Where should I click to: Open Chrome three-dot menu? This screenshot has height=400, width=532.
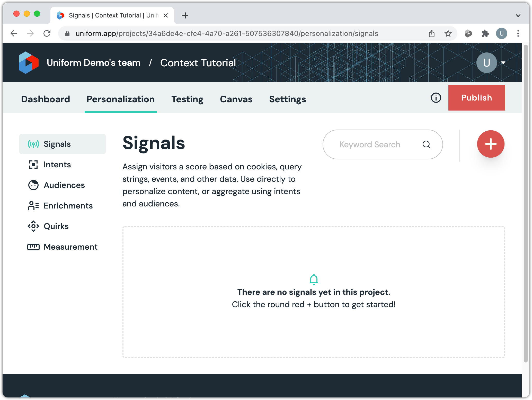(518, 33)
